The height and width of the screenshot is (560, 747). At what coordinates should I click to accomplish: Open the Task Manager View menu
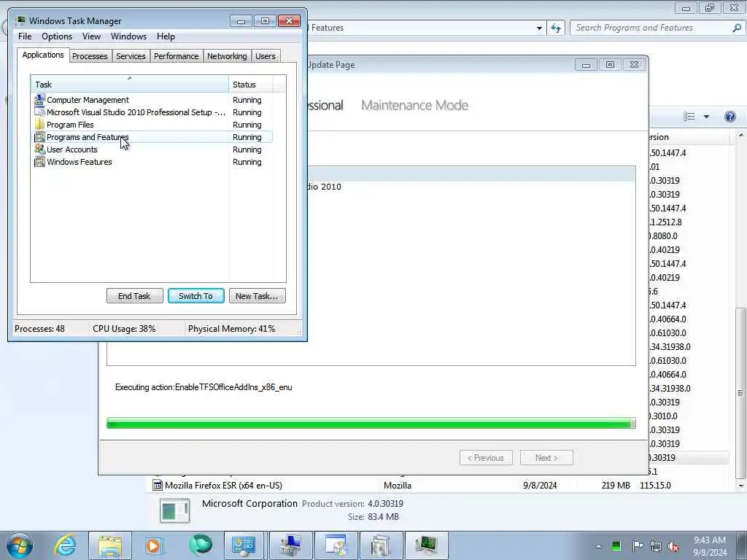[91, 36]
